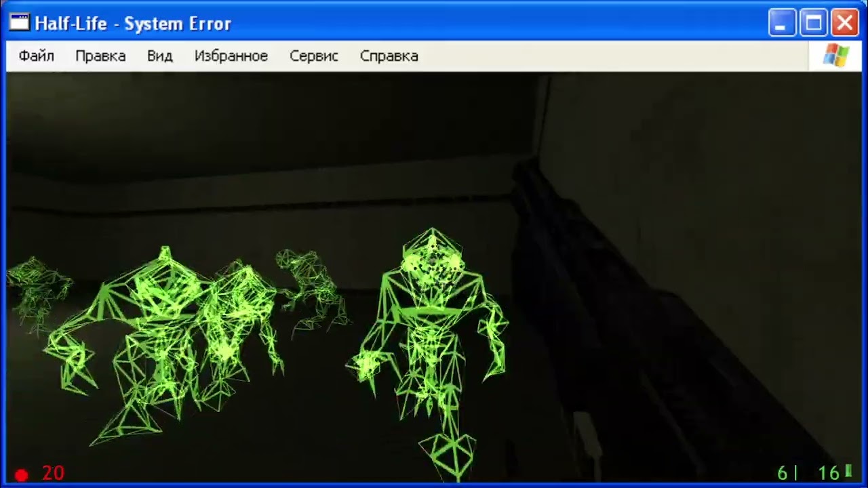Screen dimensions: 868x488
Task: Minimize the Half-Life System Error window
Action: (781, 23)
